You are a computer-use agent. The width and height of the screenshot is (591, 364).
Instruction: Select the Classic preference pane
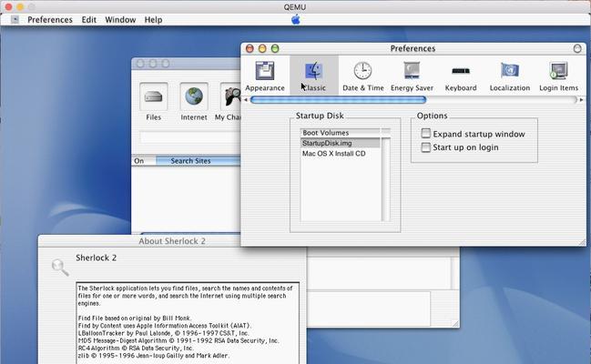click(x=313, y=76)
